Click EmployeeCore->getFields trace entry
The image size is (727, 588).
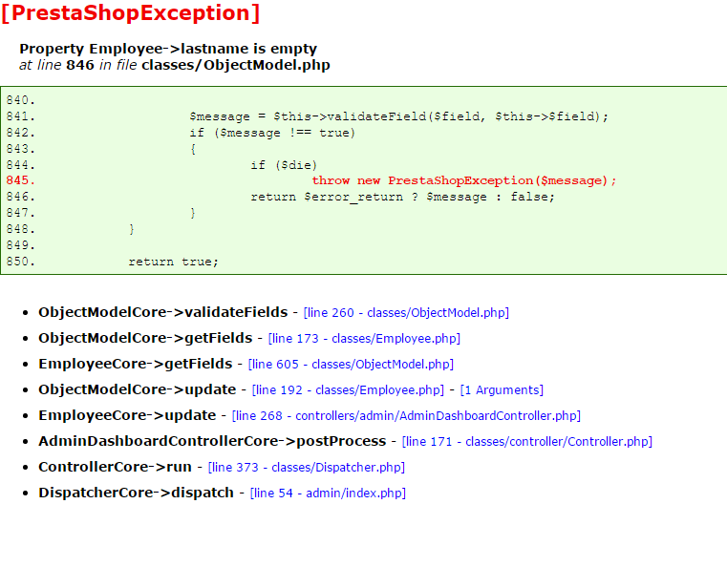[136, 364]
